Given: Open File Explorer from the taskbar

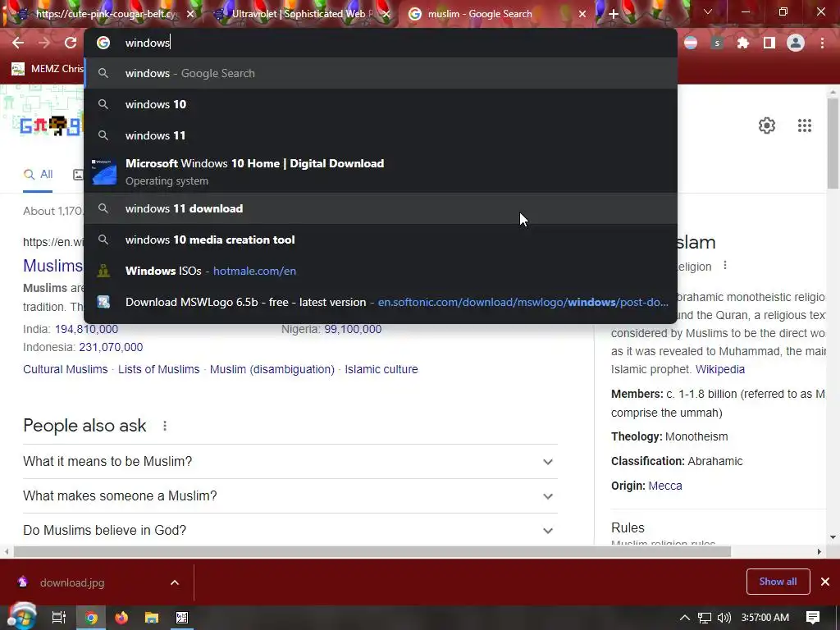Looking at the screenshot, I should tap(152, 618).
